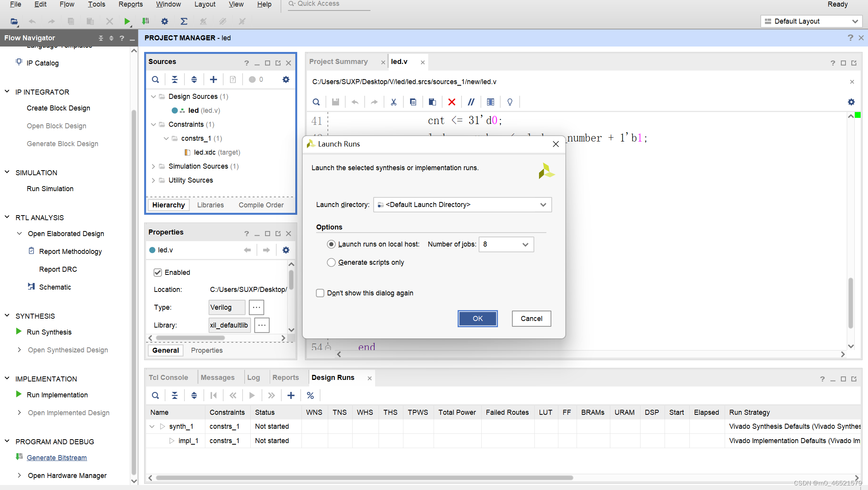Viewport: 868px width, 490px height.
Task: Click Add Sources plus icon in Sources panel
Action: pyautogui.click(x=214, y=79)
